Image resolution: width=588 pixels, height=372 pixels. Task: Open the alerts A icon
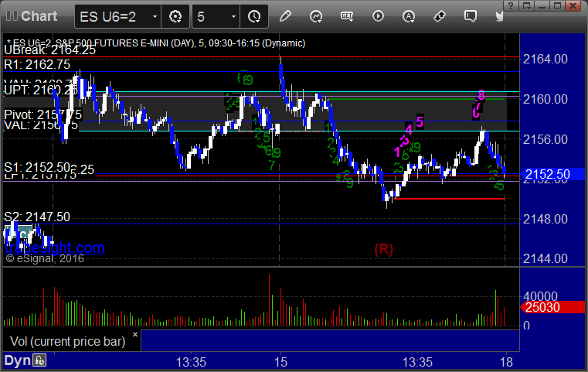point(409,16)
